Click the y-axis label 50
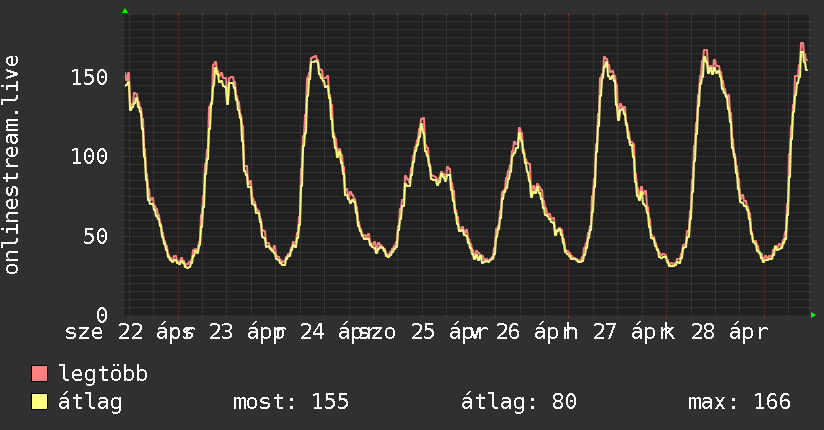 tap(96, 236)
